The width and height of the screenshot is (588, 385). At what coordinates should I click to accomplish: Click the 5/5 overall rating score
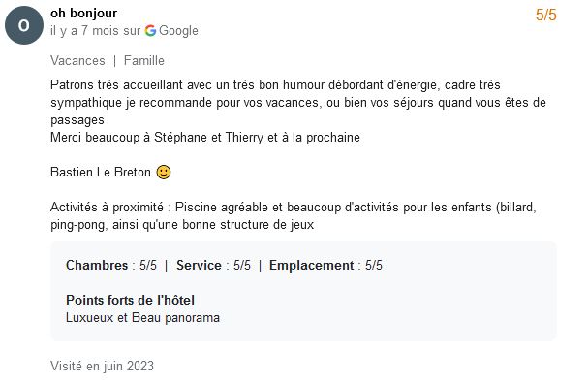coord(546,15)
